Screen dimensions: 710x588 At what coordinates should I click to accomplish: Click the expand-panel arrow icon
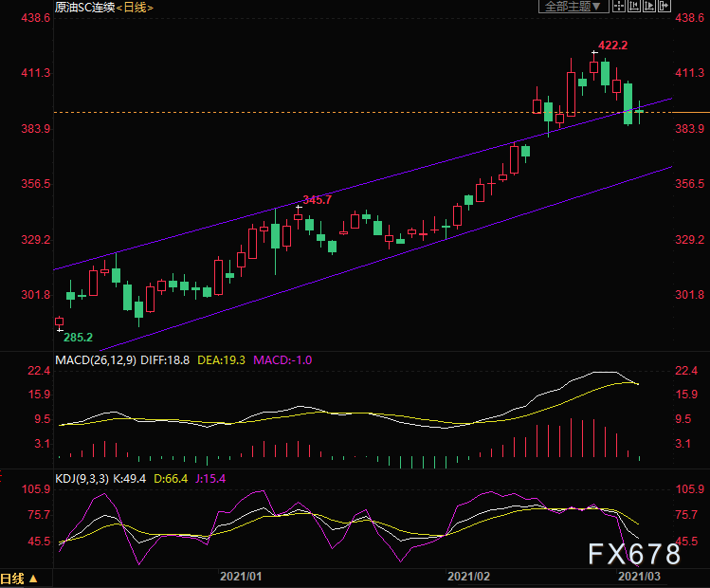pos(664,7)
